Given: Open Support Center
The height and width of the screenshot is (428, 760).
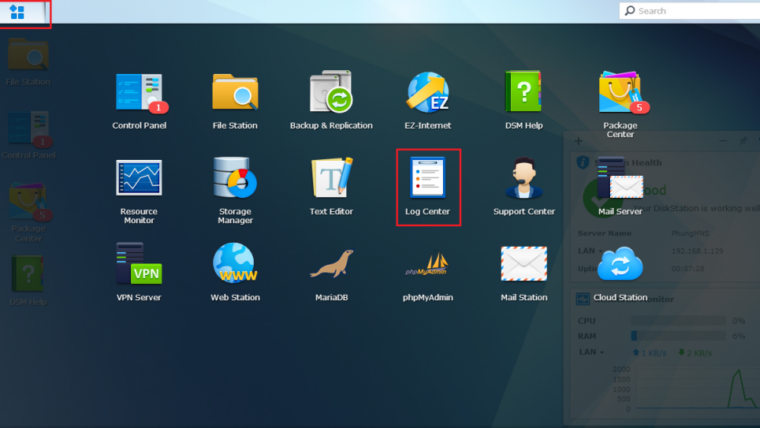Looking at the screenshot, I should pyautogui.click(x=523, y=187).
